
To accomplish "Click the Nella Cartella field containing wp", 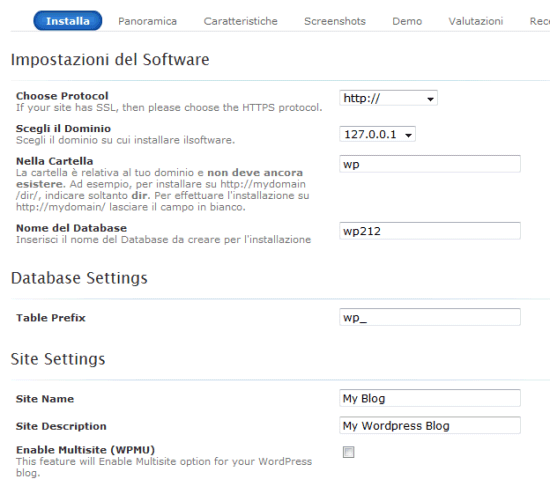I will pyautogui.click(x=430, y=164).
